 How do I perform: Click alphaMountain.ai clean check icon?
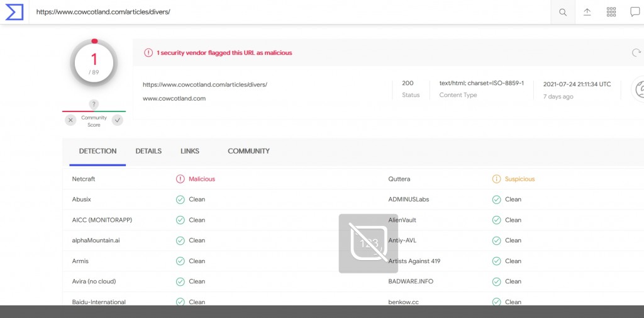(x=180, y=241)
